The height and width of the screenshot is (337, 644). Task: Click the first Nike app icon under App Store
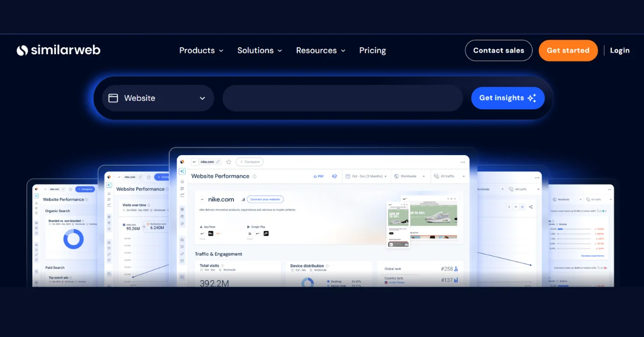click(202, 233)
